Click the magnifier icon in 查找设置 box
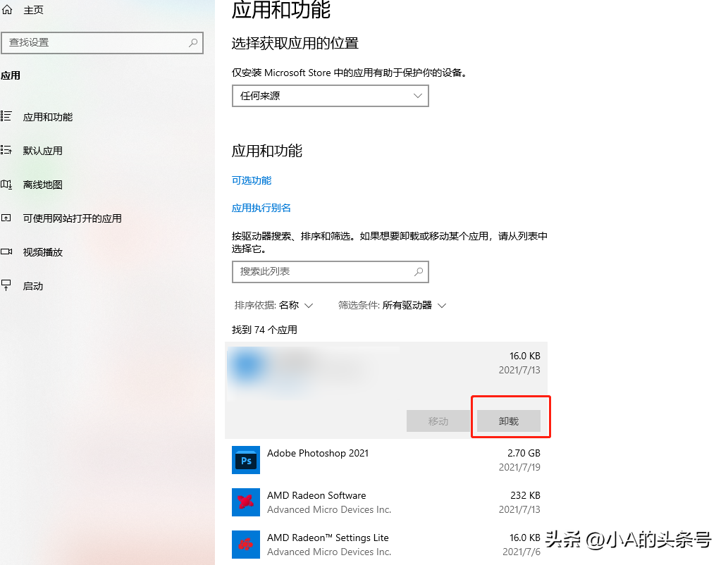728x565 pixels. pyautogui.click(x=193, y=43)
